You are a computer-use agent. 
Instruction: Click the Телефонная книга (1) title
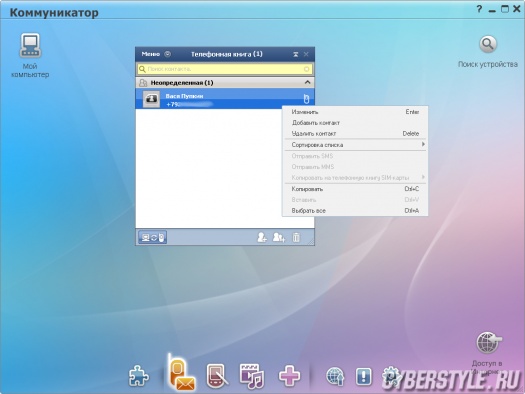(x=227, y=54)
